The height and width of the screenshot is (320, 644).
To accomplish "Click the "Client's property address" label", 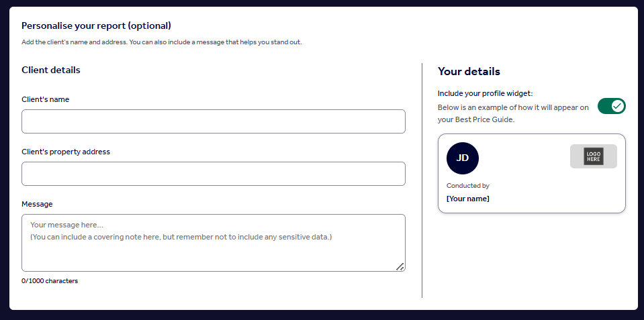I will click(x=66, y=152).
